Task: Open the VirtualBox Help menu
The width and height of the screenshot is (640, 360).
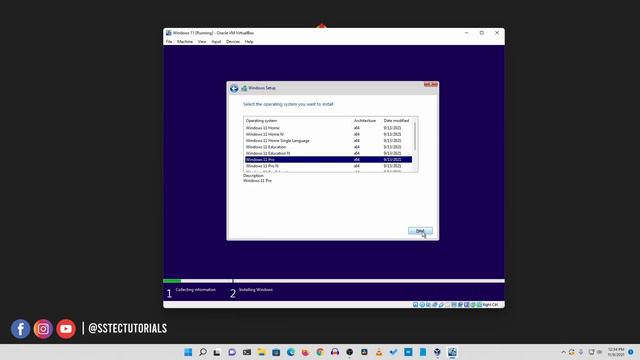Action: pyautogui.click(x=249, y=42)
